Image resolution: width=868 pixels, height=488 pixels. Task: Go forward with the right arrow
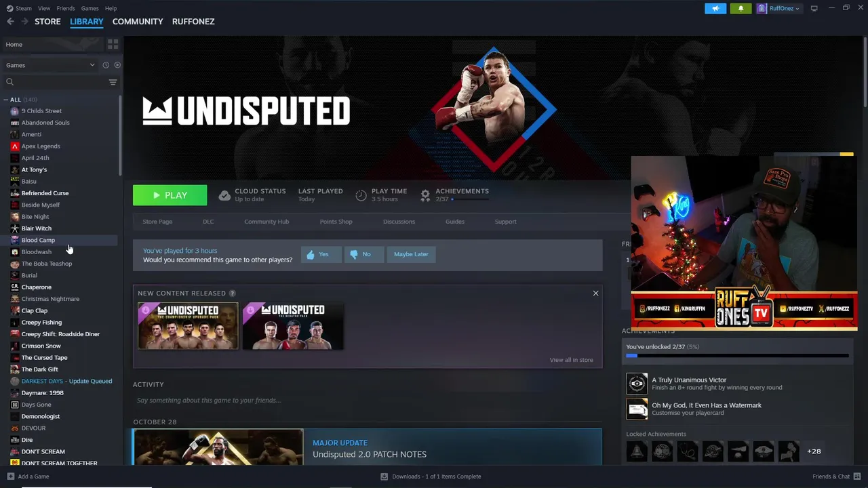point(24,22)
